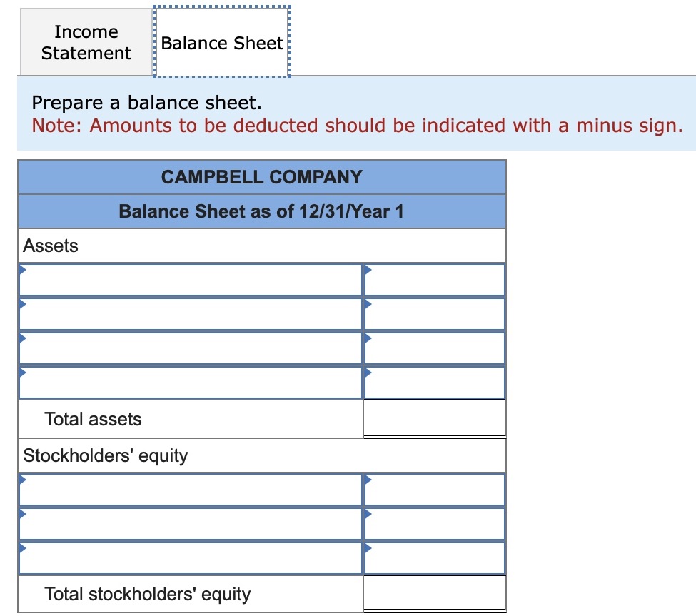Click the Balance Sheet as of 12/31/Year 1 header
The width and height of the screenshot is (696, 616).
[261, 211]
